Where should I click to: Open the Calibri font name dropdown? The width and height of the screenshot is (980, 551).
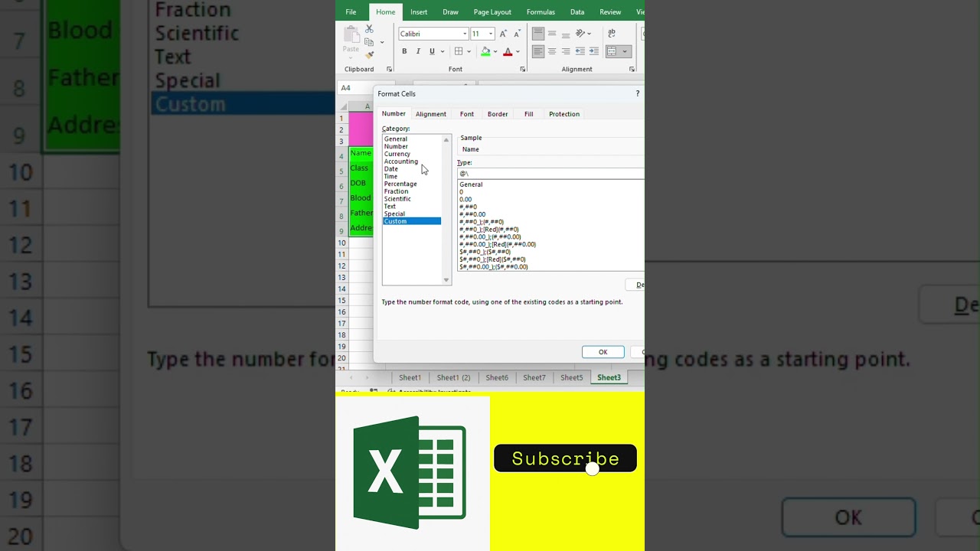tap(464, 34)
